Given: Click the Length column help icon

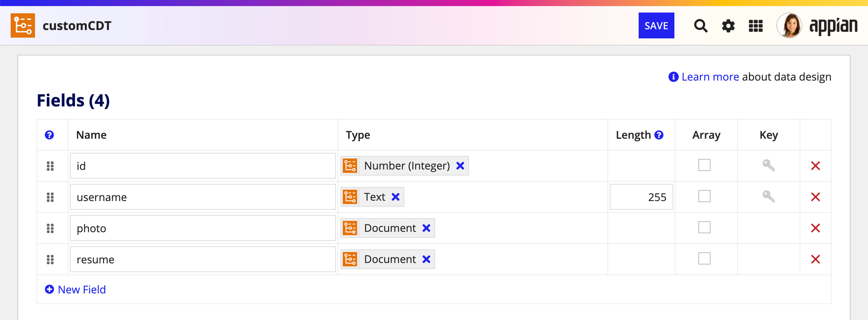Looking at the screenshot, I should [659, 135].
